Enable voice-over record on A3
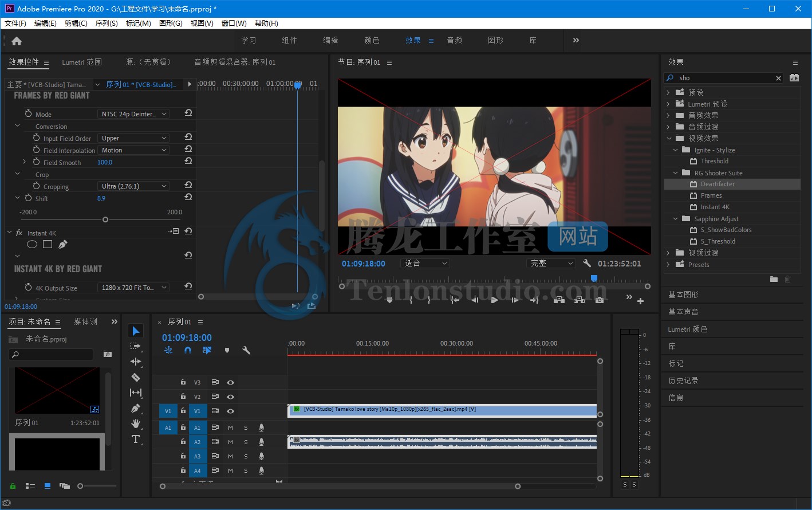This screenshot has height=510, width=812. 261,456
